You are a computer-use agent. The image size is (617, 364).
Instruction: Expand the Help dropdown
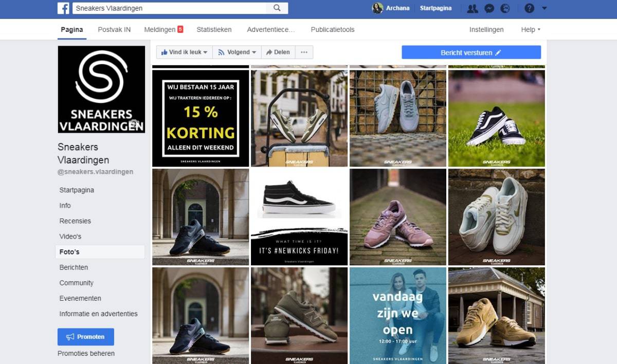click(531, 30)
